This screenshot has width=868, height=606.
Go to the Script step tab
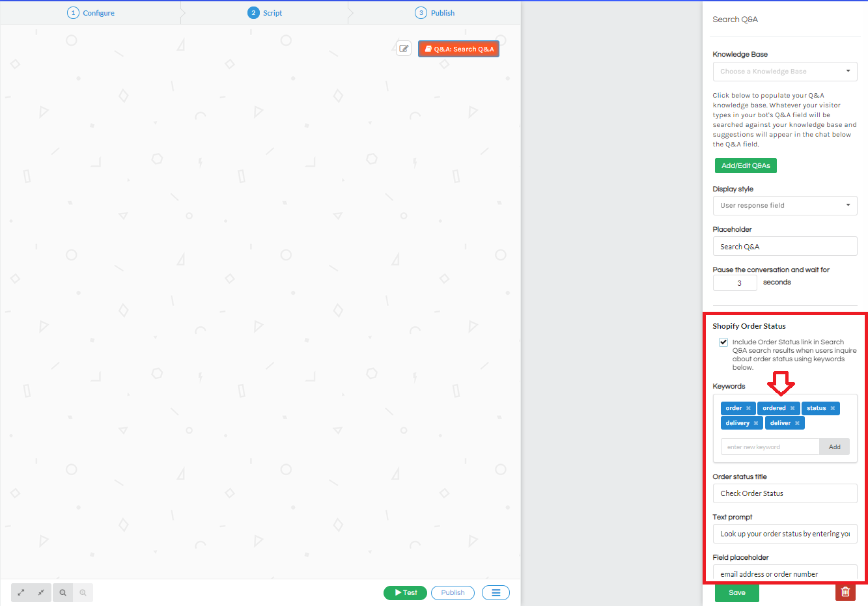click(x=265, y=13)
